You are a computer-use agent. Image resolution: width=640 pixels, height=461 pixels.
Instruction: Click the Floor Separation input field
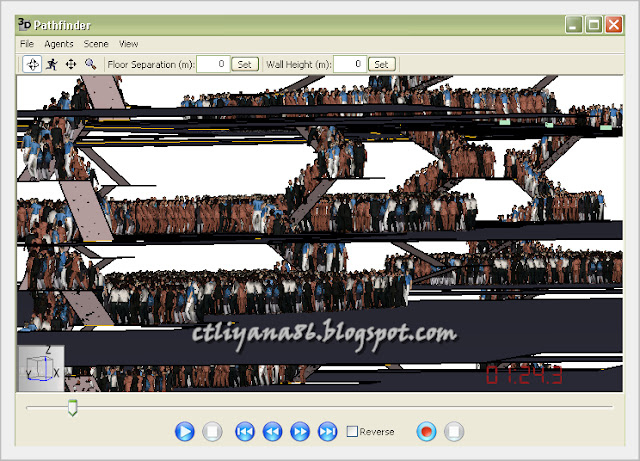click(x=213, y=64)
